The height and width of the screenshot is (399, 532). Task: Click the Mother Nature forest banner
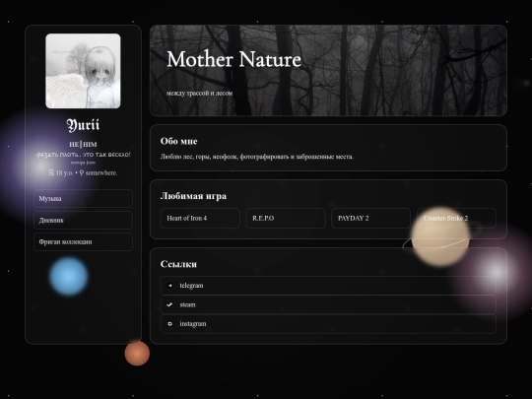click(328, 71)
